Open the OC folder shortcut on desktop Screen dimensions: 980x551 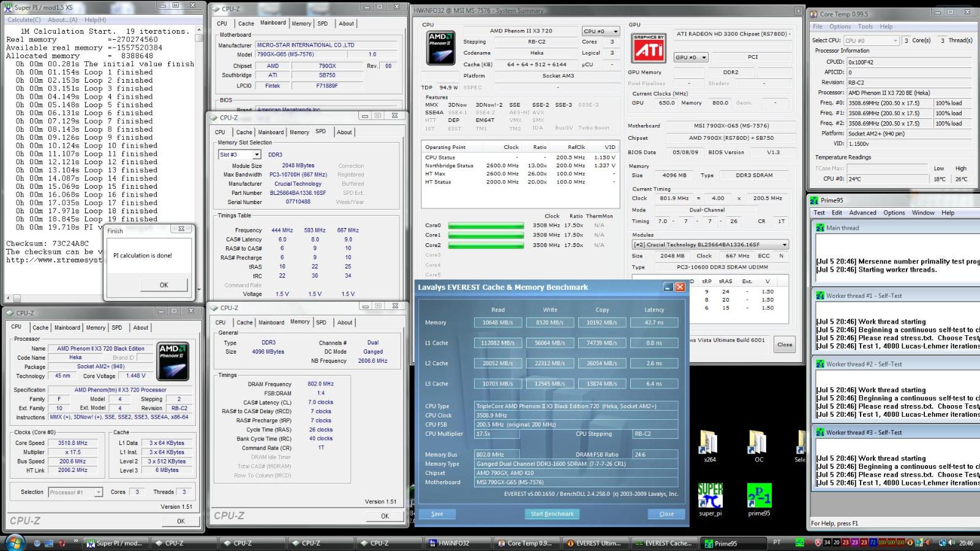tap(759, 446)
